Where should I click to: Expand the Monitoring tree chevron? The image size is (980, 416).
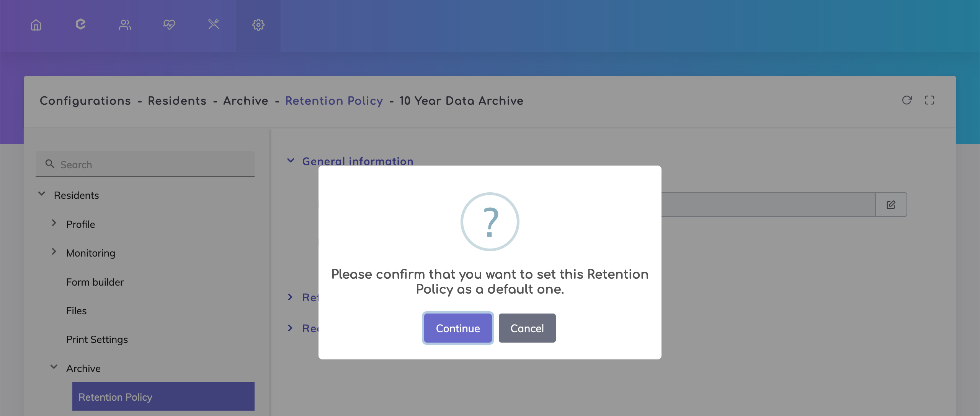(54, 252)
